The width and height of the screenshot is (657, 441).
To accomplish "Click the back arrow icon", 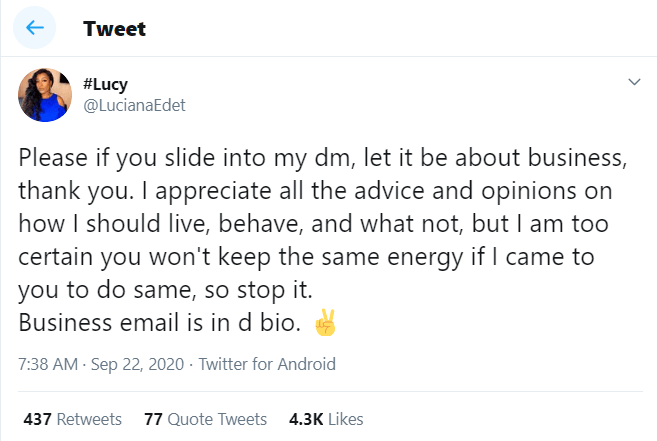I will (33, 28).
